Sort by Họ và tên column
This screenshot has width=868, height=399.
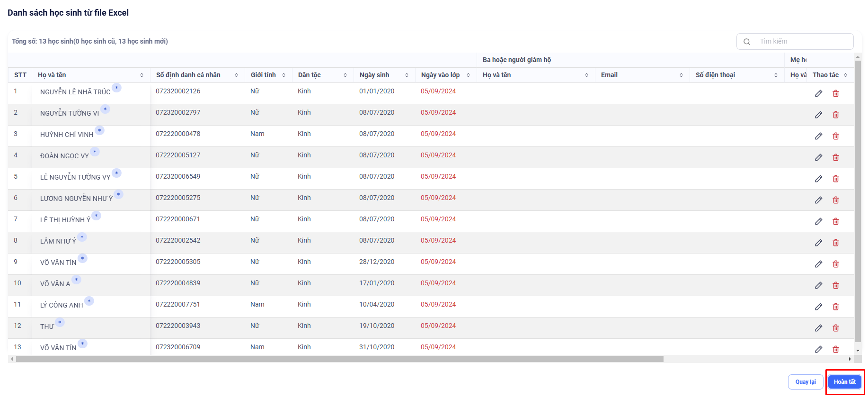(142, 75)
